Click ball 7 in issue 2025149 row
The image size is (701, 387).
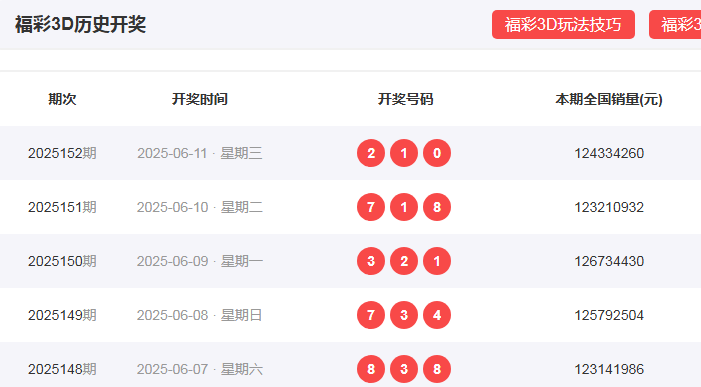coord(371,315)
